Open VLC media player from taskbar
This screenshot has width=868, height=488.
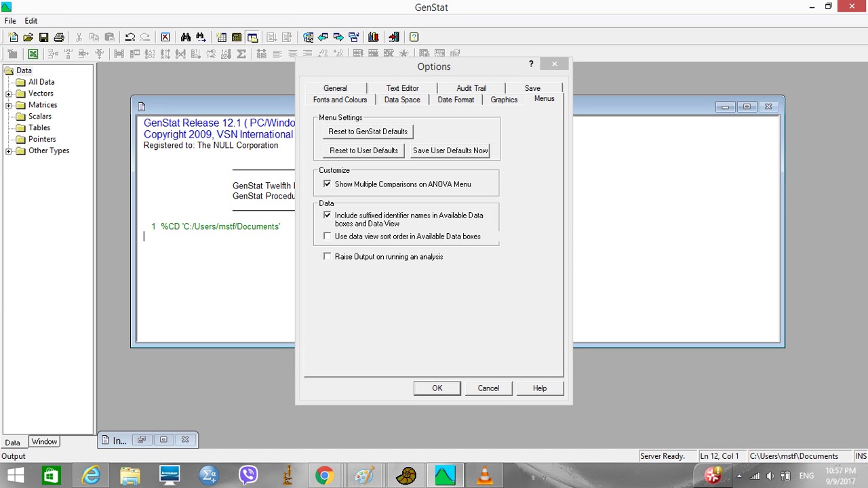pyautogui.click(x=484, y=475)
